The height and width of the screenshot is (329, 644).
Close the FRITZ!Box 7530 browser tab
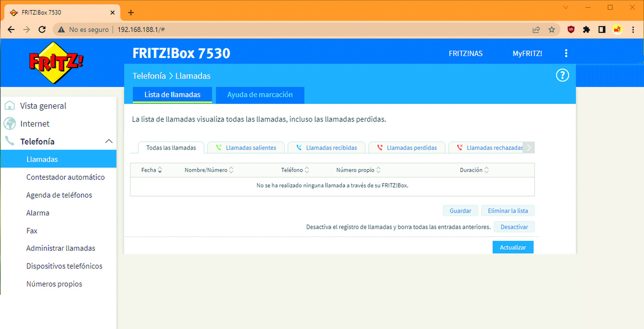113,13
